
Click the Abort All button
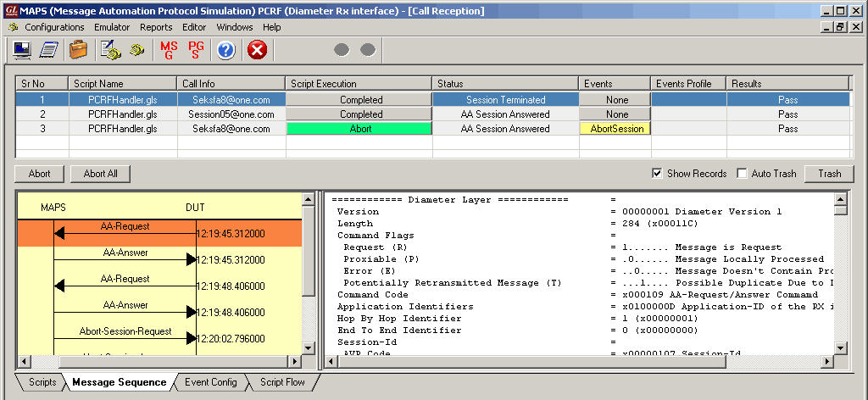coord(100,174)
